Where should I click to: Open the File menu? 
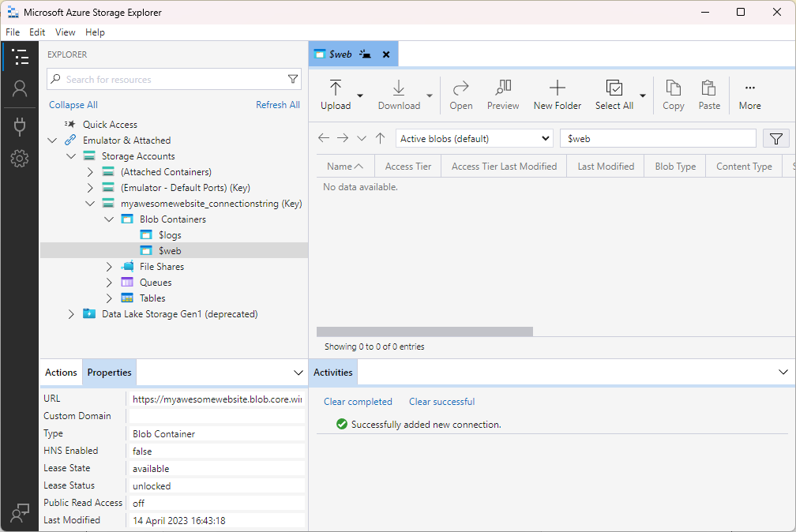pyautogui.click(x=13, y=32)
